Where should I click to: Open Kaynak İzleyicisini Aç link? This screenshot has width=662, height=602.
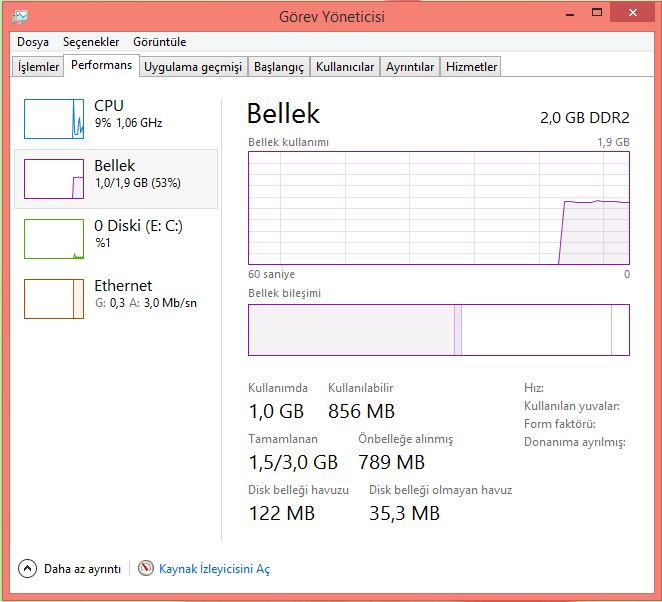point(214,569)
